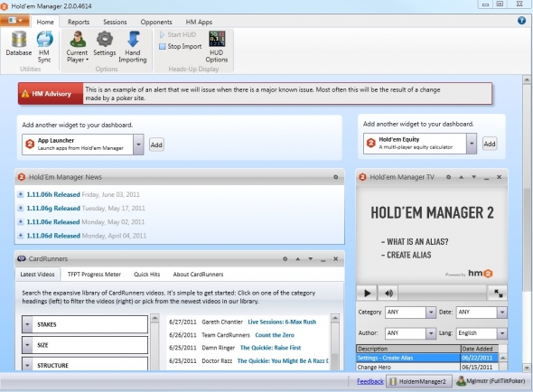Open HUD Options

pyautogui.click(x=217, y=47)
